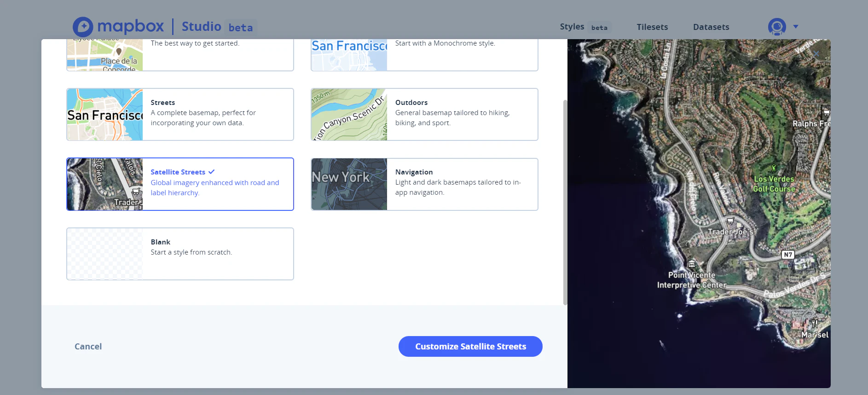Image resolution: width=868 pixels, height=395 pixels.
Task: Click the golfer icon above Los Verdes
Action: pyautogui.click(x=774, y=168)
